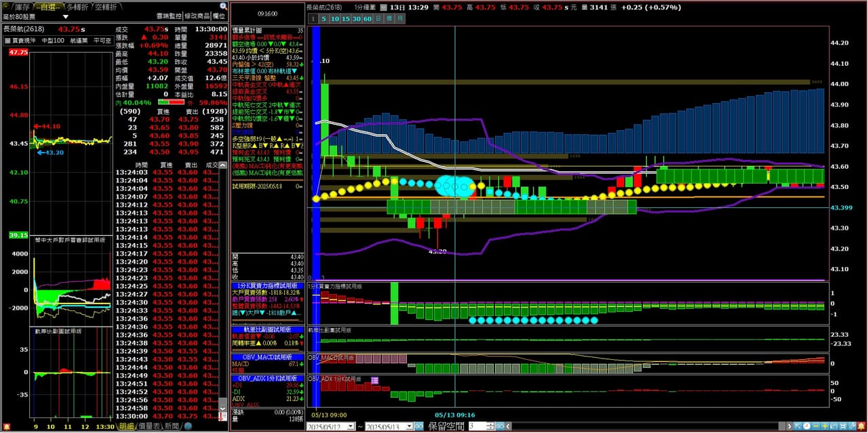Click the globe icon beside 新聞 tab
Screen dimensions: 868x433
click(x=188, y=426)
